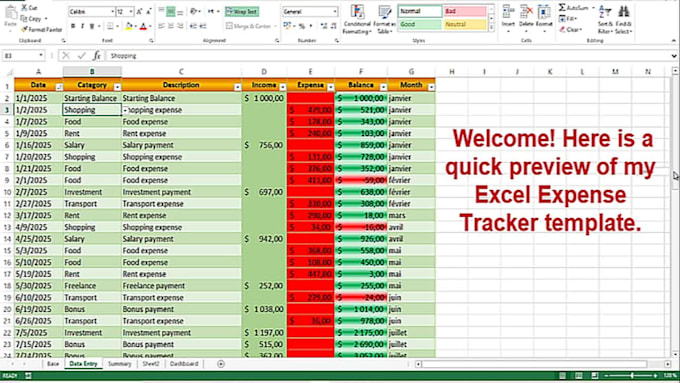Viewport: 680px width, 383px height.
Task: Switch to the Summary sheet tab
Action: pos(119,364)
